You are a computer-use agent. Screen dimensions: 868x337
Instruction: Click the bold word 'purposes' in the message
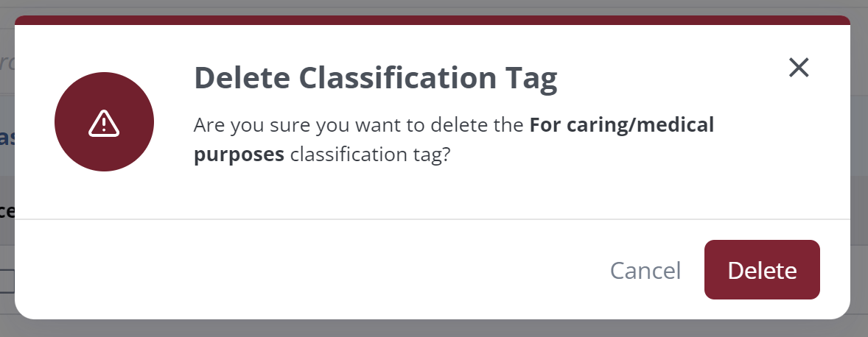pyautogui.click(x=239, y=155)
